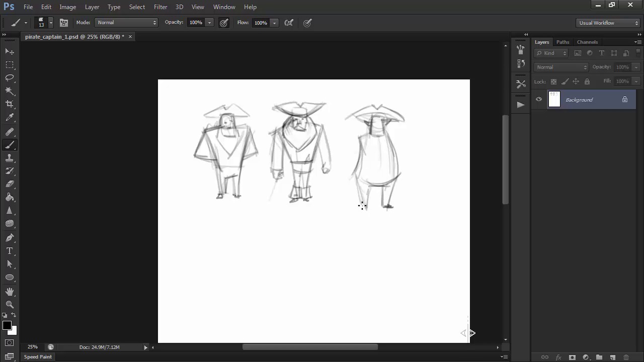Viewport: 644px width, 362px height.
Task: Toggle lock transparent pixels
Action: pos(553,81)
